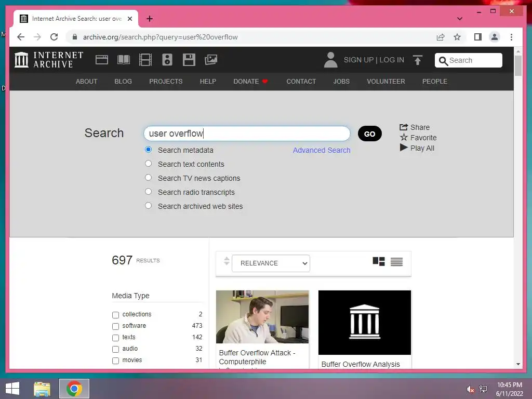Open the Windows Start menu
The height and width of the screenshot is (399, 532).
[x=12, y=389]
